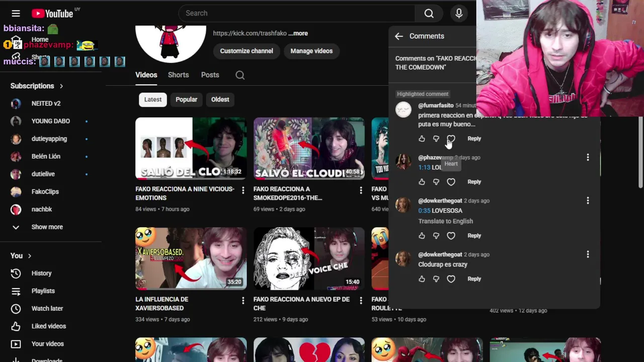The height and width of the screenshot is (362, 644).
Task: Open more options for NUEVO EP DE CHE video
Action: pos(361,300)
